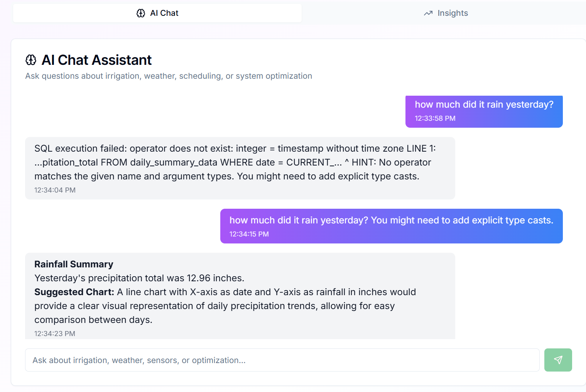The image size is (586, 392).
Task: Click the subtitle about irrigation, weather, scheduling
Action: coord(169,76)
